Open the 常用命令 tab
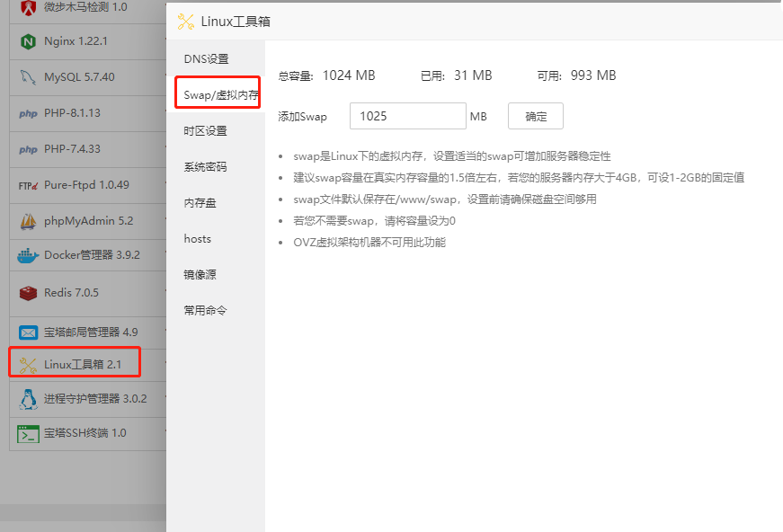 click(x=216, y=310)
